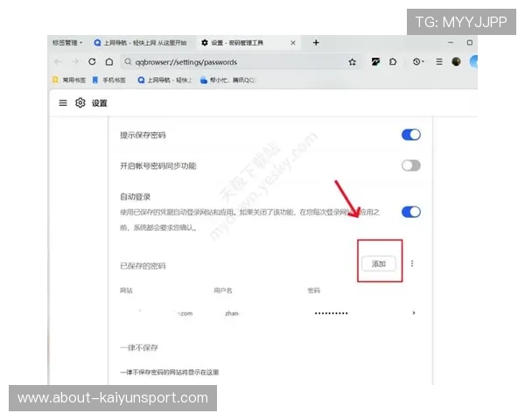
Task: Click the 密码 column header
Action: click(x=314, y=290)
